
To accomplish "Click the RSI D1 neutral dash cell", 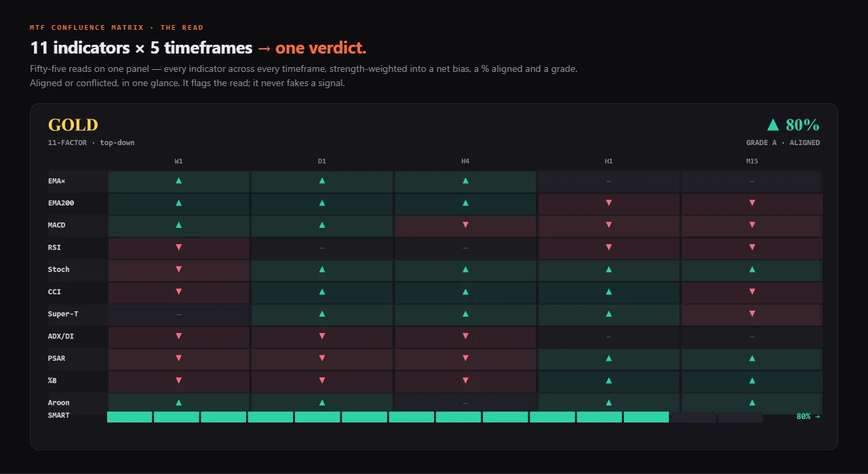I will point(322,248).
